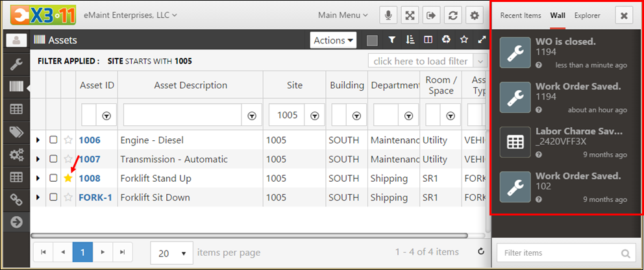Click the gray square button beside Actions
The width and height of the screenshot is (644, 270).
click(x=372, y=40)
